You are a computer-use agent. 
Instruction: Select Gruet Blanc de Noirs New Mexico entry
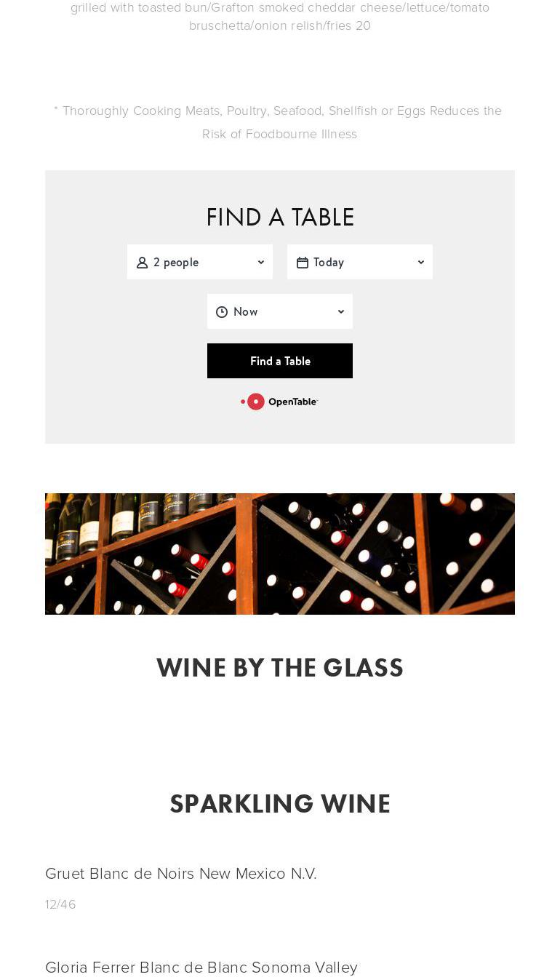pyautogui.click(x=181, y=873)
